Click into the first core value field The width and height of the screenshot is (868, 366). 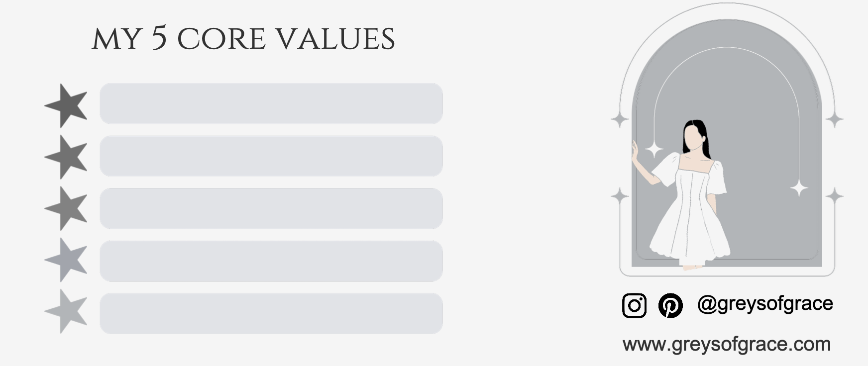[271, 103]
